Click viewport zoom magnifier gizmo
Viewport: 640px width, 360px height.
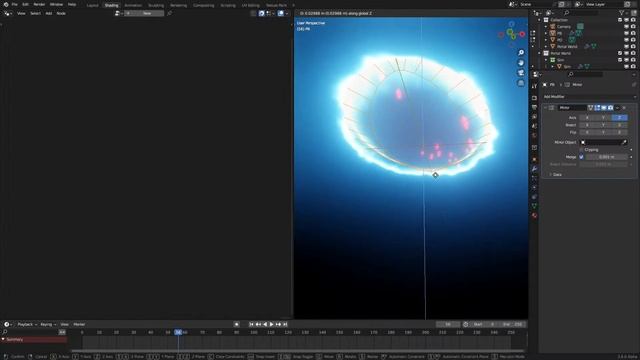point(521,53)
